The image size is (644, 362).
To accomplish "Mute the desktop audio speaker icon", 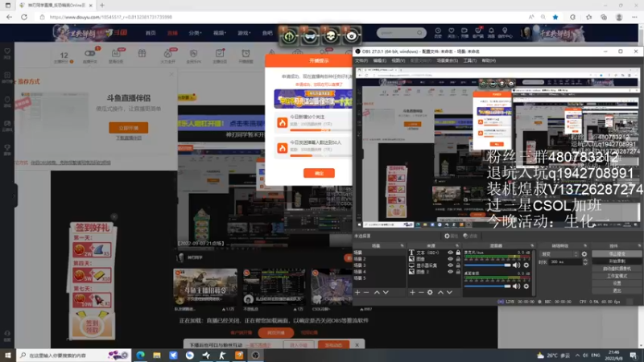I will tap(516, 286).
